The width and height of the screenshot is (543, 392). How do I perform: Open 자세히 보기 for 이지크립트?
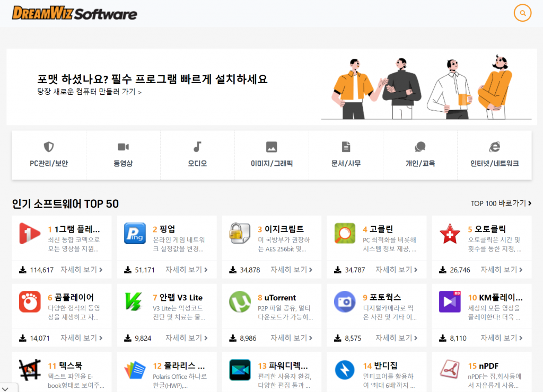(x=291, y=270)
